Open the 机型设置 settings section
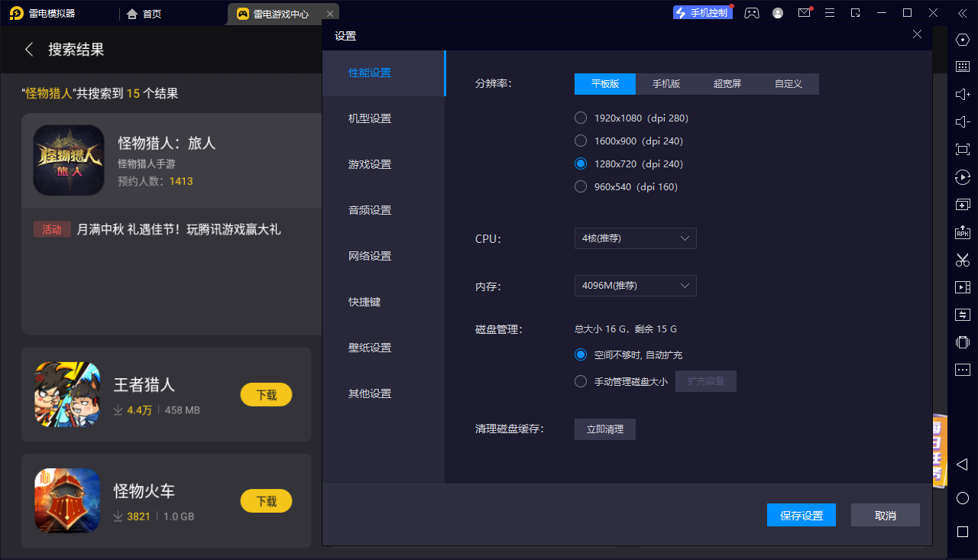 pyautogui.click(x=383, y=119)
